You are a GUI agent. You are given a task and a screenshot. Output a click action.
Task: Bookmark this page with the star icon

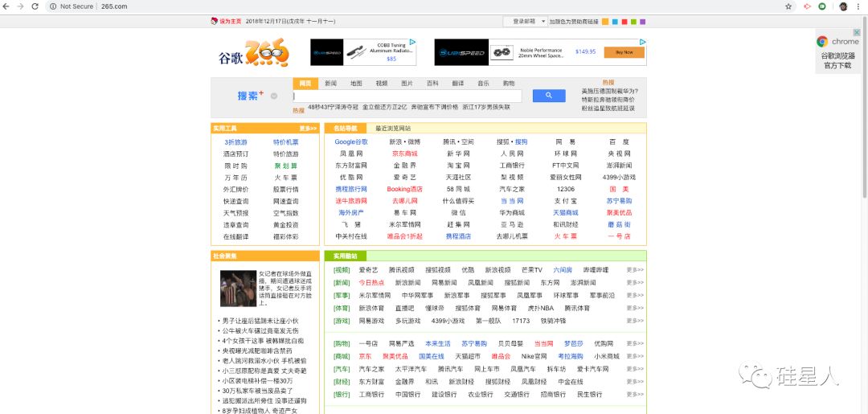tap(788, 6)
